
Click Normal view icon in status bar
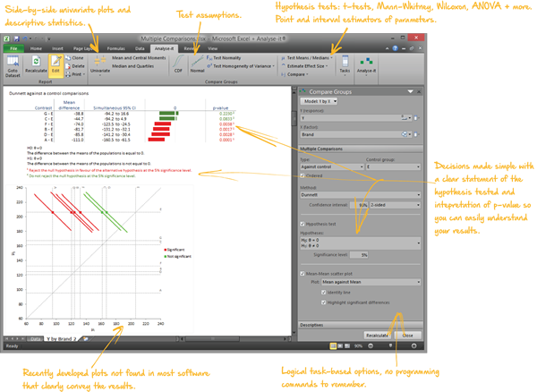point(333,346)
